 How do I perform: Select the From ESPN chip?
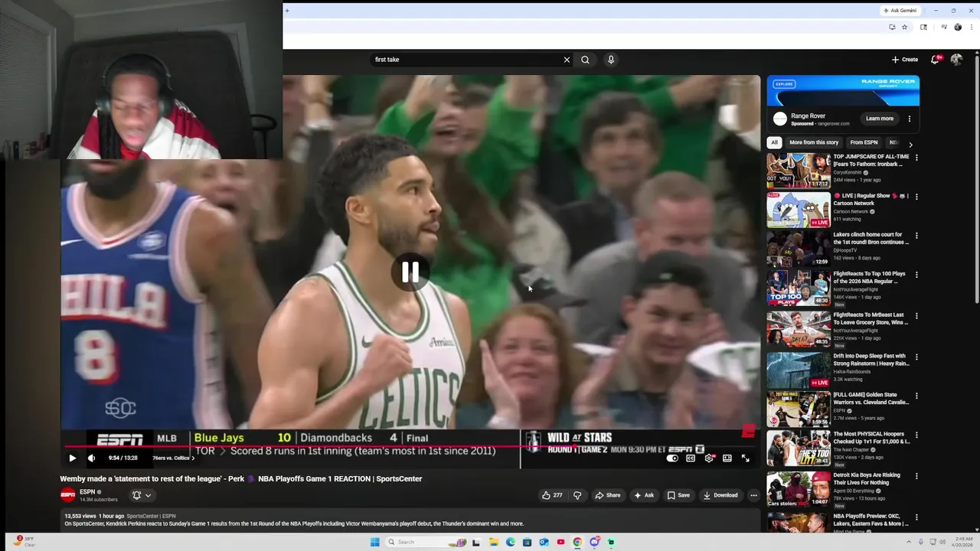864,142
